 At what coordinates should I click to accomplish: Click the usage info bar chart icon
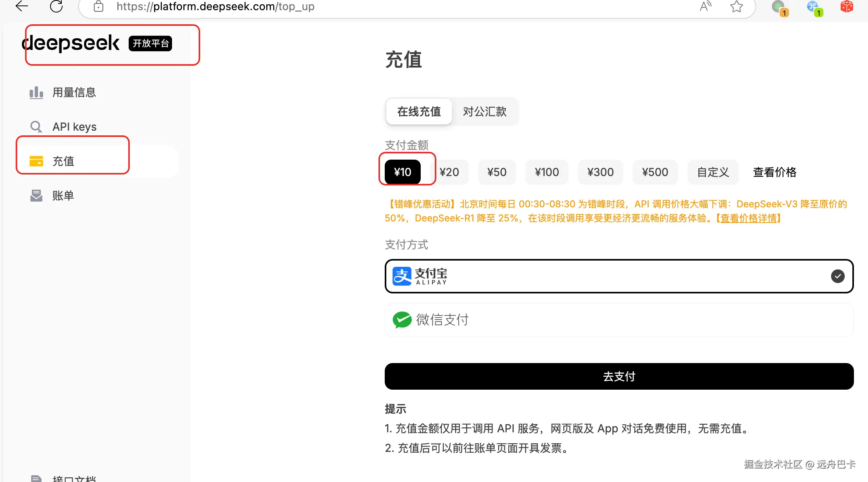[x=36, y=93]
